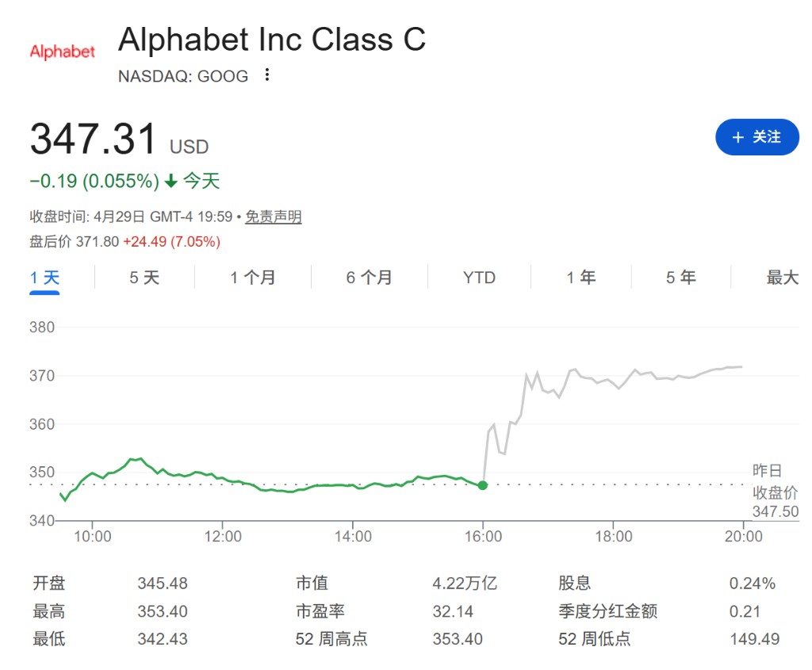812x670 pixels.
Task: Select the 1 天 time range tab
Action: pyautogui.click(x=44, y=278)
